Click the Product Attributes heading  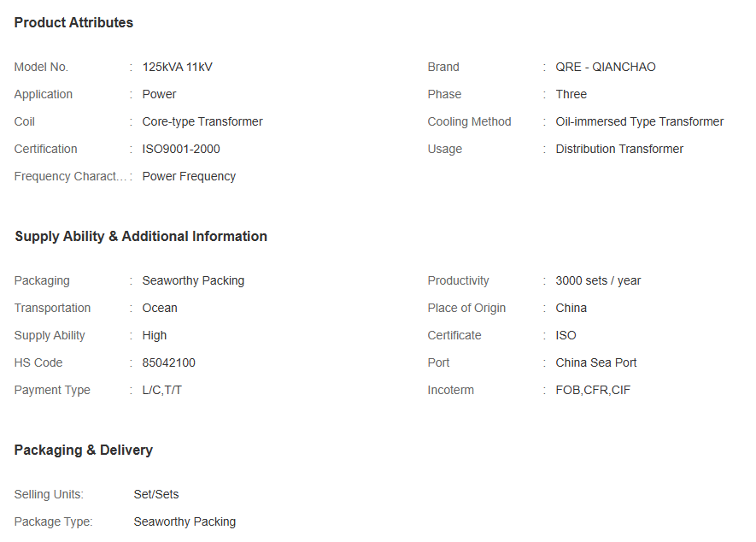pos(73,23)
